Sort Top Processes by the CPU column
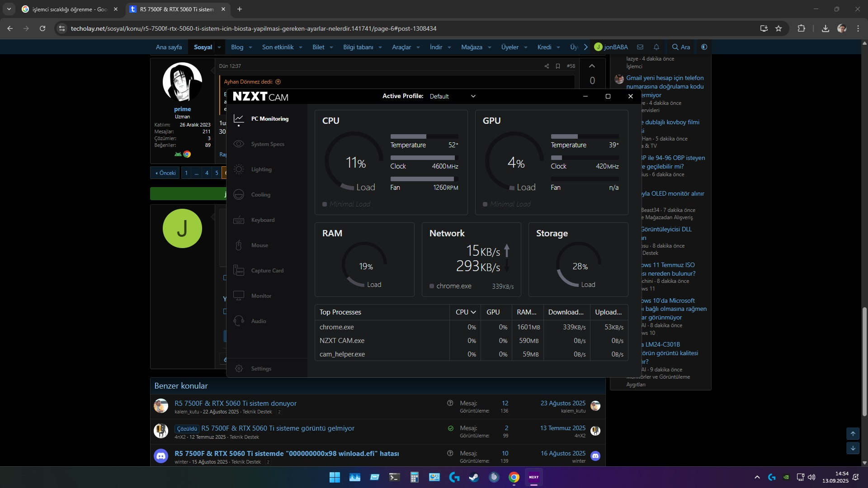 click(x=465, y=312)
